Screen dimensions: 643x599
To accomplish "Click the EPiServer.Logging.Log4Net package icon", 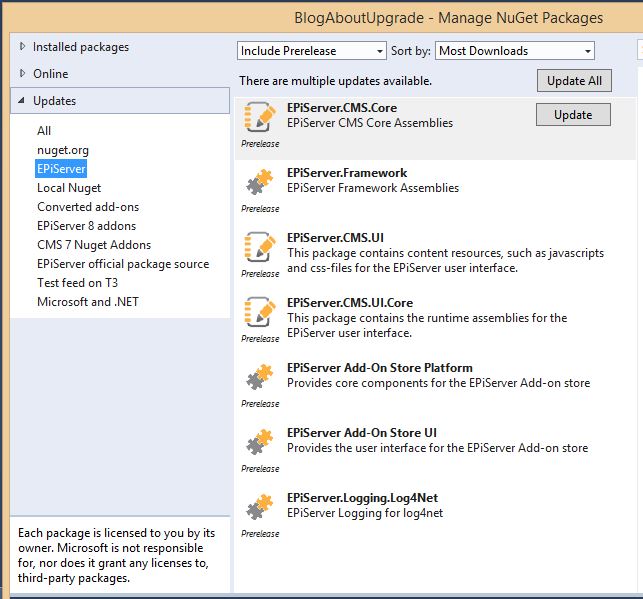I will tap(260, 506).
